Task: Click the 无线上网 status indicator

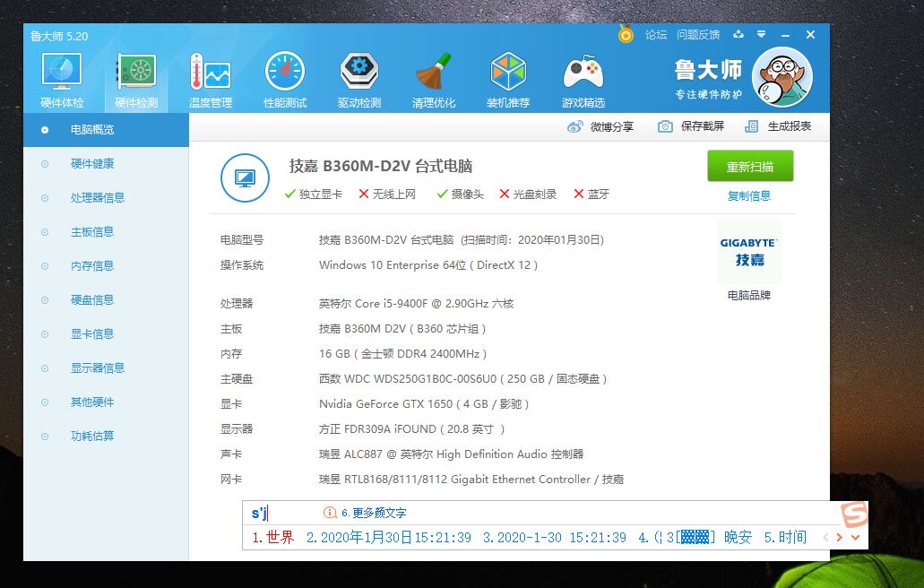Action: point(387,194)
